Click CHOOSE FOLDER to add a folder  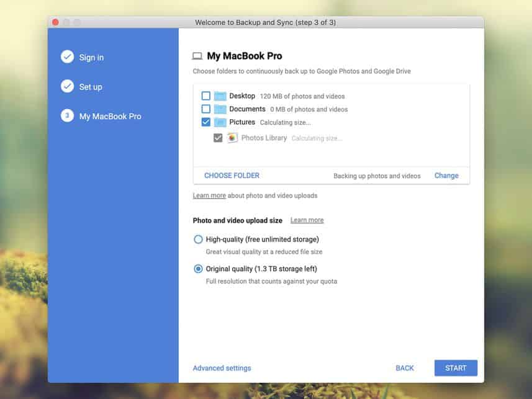point(232,176)
